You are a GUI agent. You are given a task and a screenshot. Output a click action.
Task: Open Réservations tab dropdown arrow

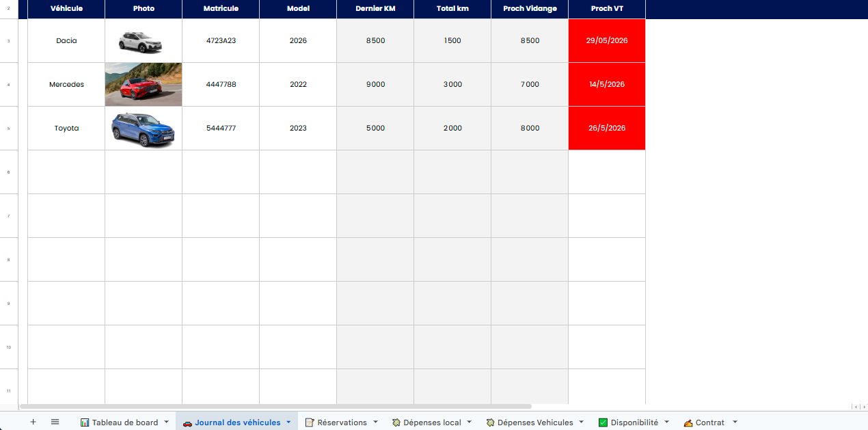tap(375, 422)
